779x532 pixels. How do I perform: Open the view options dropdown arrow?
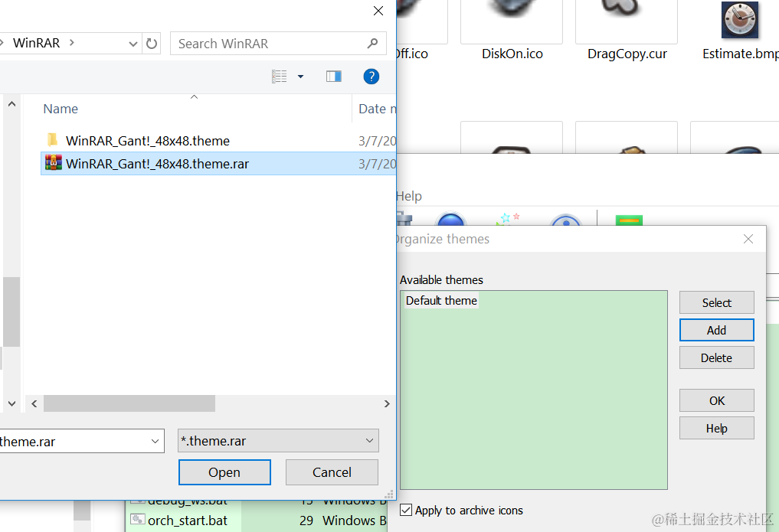tap(300, 77)
